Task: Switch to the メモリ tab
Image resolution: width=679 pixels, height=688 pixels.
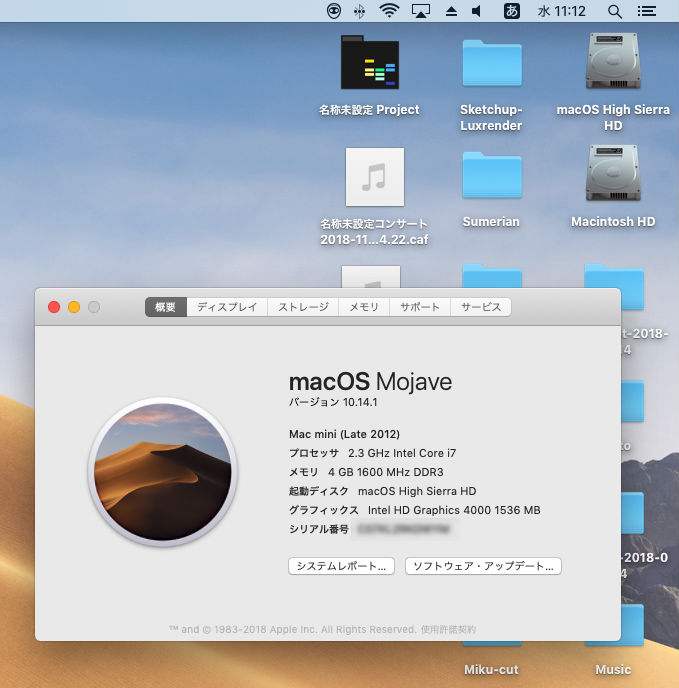Action: 364,307
